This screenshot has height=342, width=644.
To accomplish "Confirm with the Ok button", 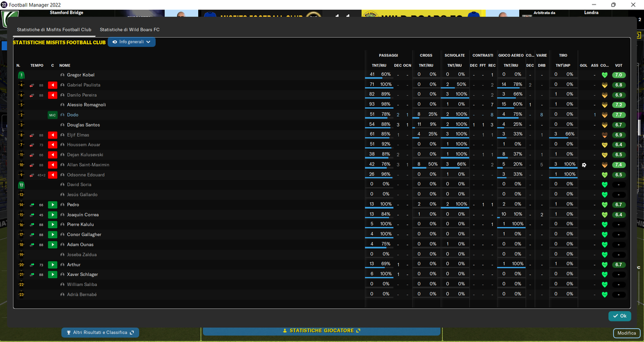I will point(619,316).
